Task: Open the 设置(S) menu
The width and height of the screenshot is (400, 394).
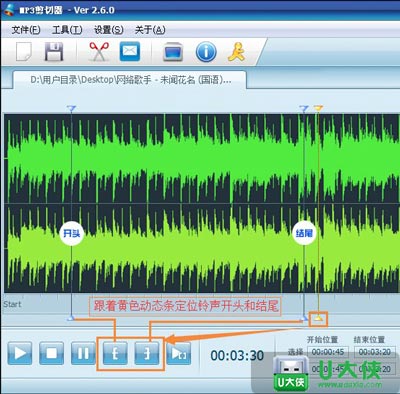Action: coord(108,30)
